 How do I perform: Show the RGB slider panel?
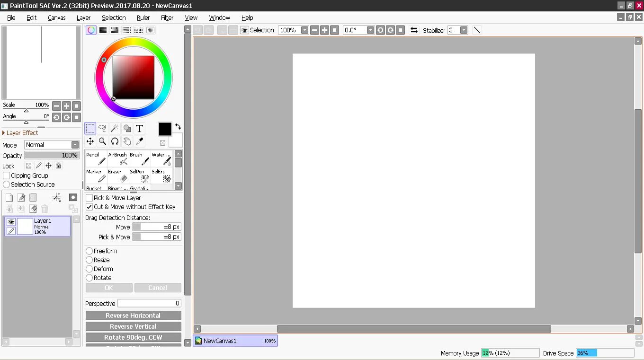[103, 30]
